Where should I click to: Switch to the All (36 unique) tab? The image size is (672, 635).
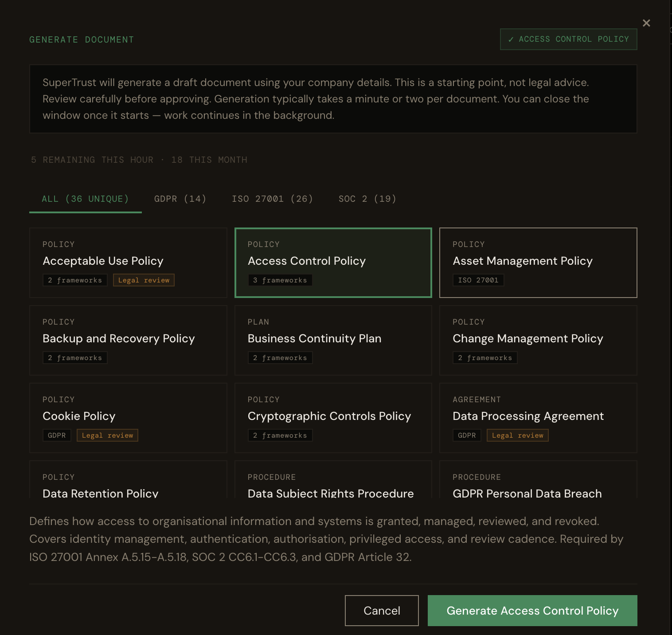(x=85, y=199)
